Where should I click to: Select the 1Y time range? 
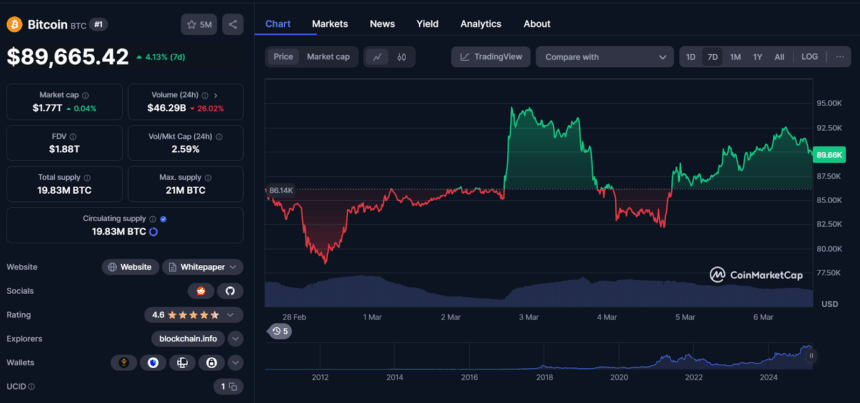tap(757, 57)
